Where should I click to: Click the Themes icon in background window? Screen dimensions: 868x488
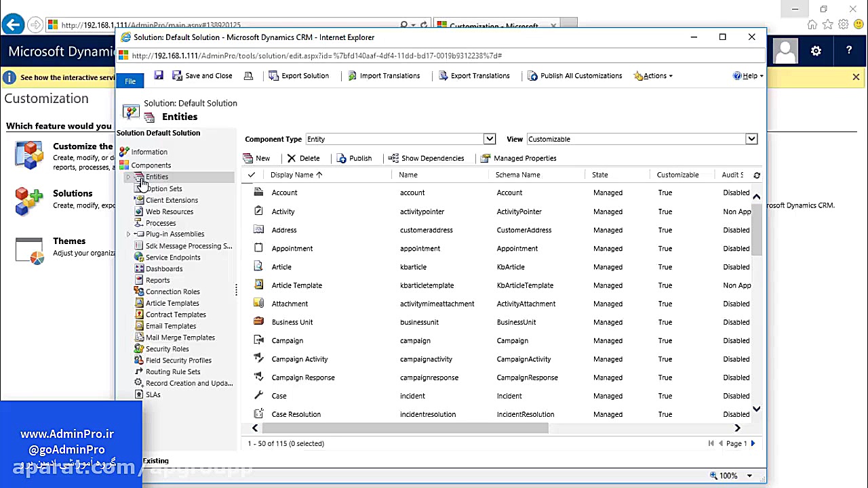click(29, 249)
